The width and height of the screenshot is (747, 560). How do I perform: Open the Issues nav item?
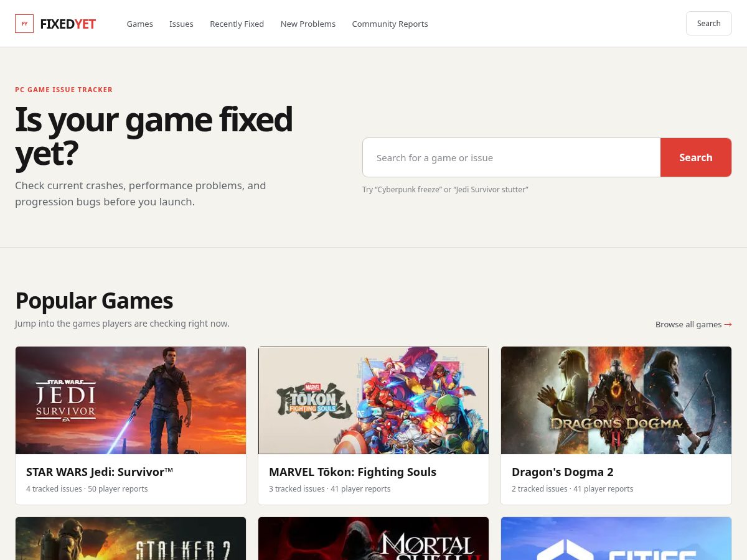181,24
